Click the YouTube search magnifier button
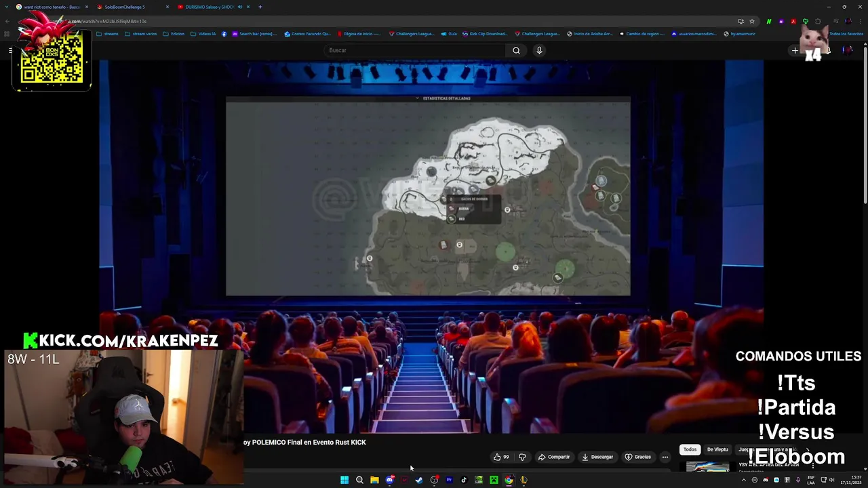The height and width of the screenshot is (488, 868). point(516,50)
